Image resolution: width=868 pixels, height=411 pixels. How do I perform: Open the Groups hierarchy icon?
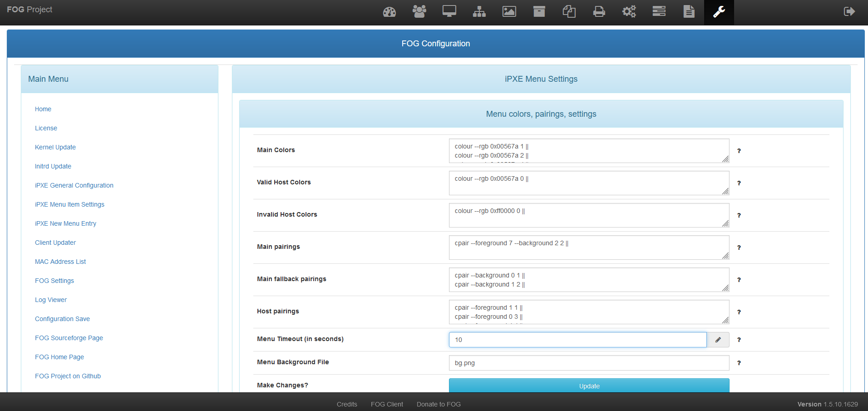click(x=479, y=12)
